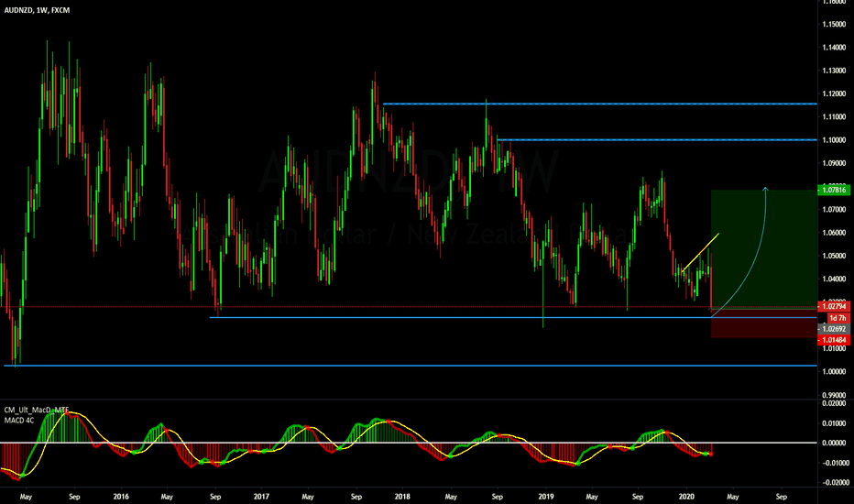The height and width of the screenshot is (504, 854).
Task: Select the blue horizontal line near 1.11500
Action: (599, 104)
